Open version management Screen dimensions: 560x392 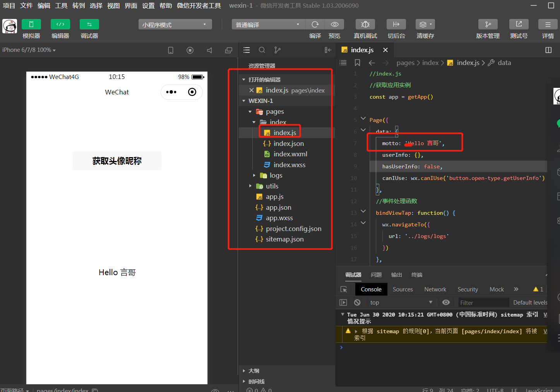pyautogui.click(x=488, y=24)
